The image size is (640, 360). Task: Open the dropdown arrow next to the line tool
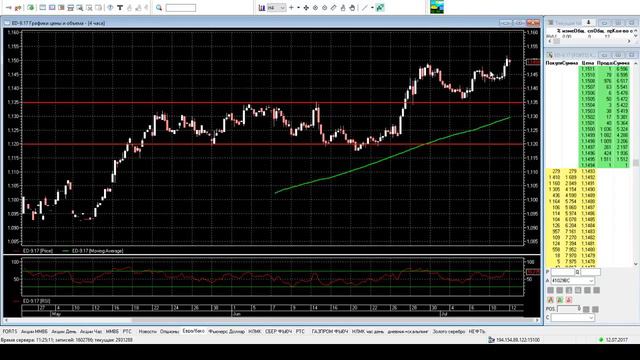(x=372, y=8)
